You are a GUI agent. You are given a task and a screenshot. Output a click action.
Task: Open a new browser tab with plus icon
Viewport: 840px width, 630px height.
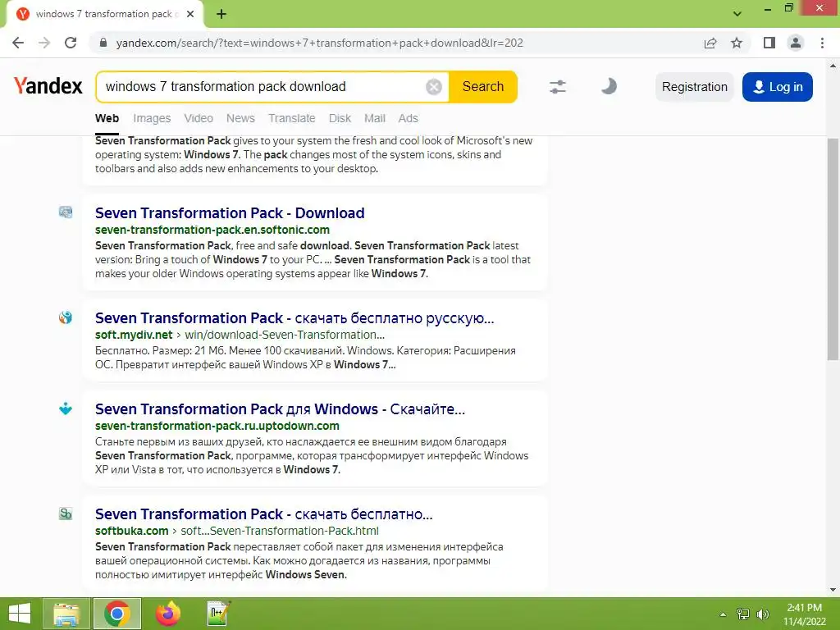[221, 14]
